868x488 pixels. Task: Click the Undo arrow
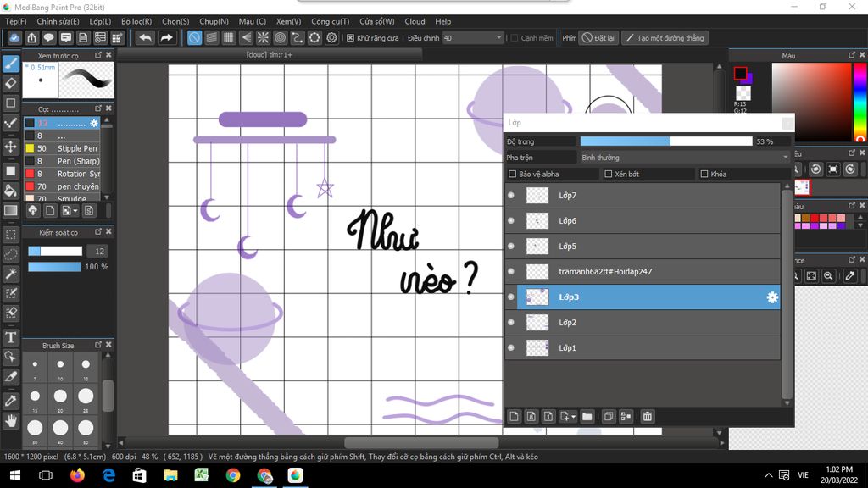coord(145,37)
